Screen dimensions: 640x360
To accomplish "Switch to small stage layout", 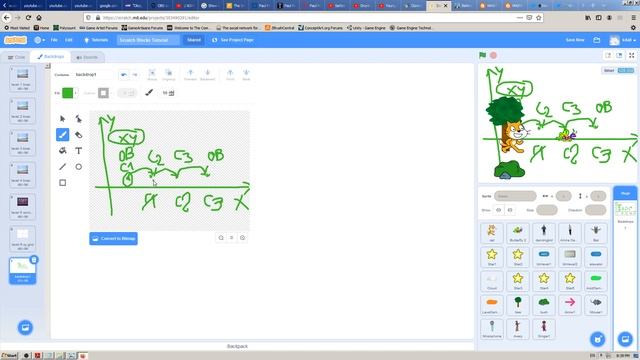I will click(x=608, y=55).
